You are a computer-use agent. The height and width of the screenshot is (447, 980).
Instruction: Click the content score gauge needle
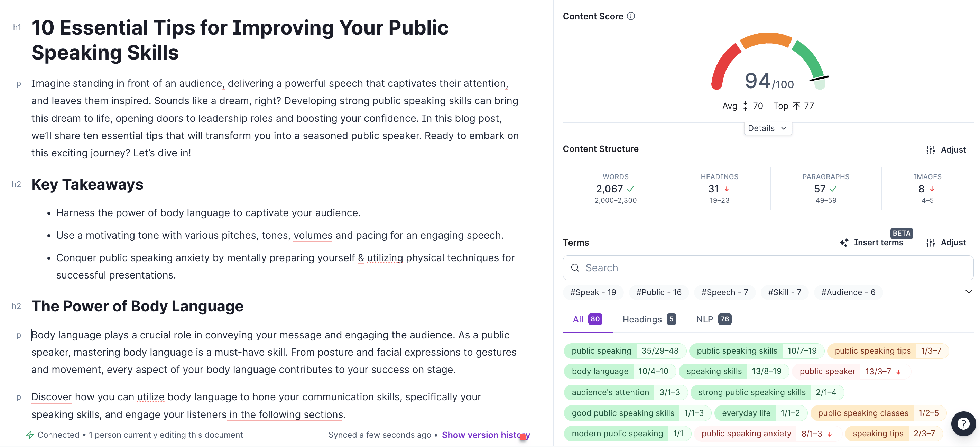pos(819,79)
